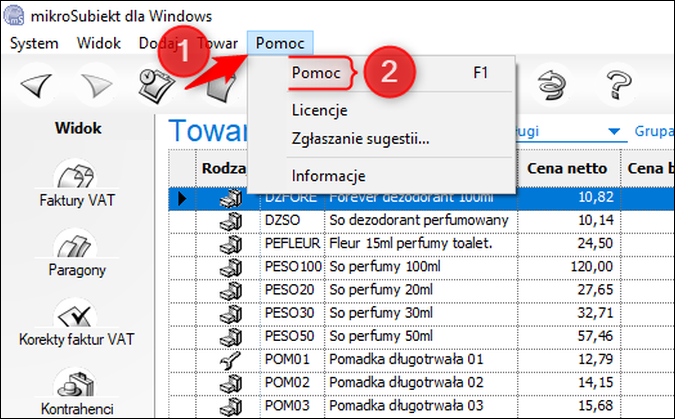The width and height of the screenshot is (675, 419).
Task: Sort by the Cena netto column header
Action: pyautogui.click(x=567, y=168)
